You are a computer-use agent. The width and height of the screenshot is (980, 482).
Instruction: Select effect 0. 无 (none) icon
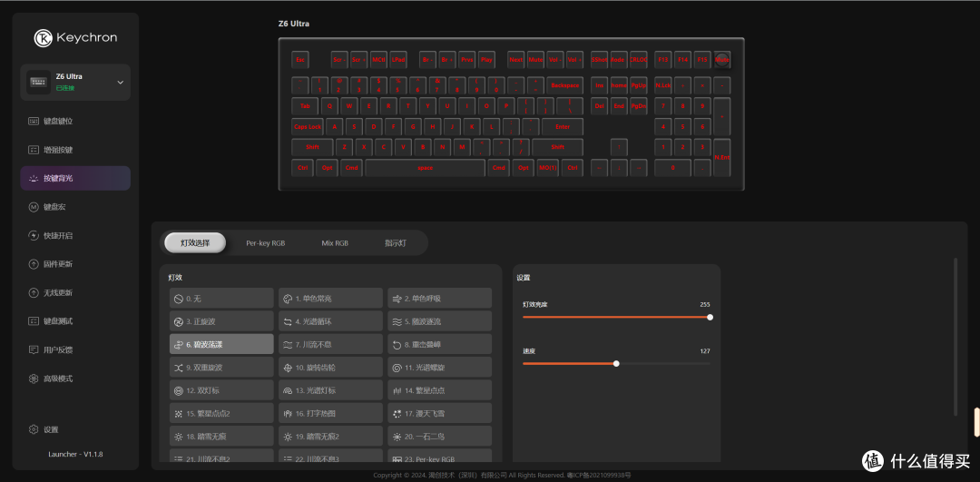click(x=178, y=299)
